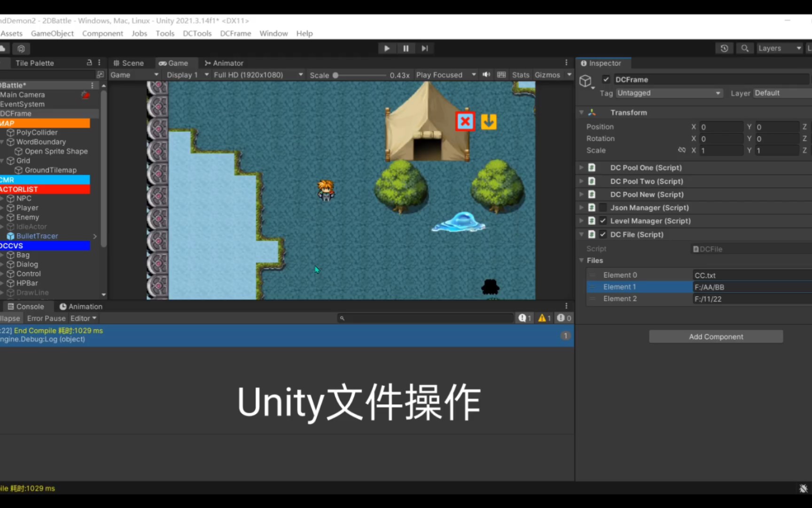Disable the Level Manager script checkbox

pyautogui.click(x=602, y=221)
